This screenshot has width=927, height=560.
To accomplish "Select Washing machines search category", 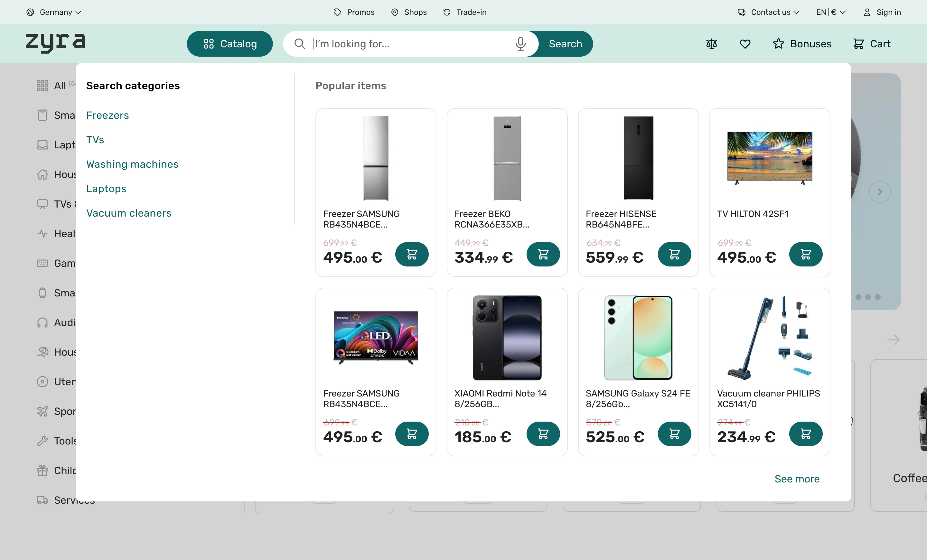I will [132, 164].
